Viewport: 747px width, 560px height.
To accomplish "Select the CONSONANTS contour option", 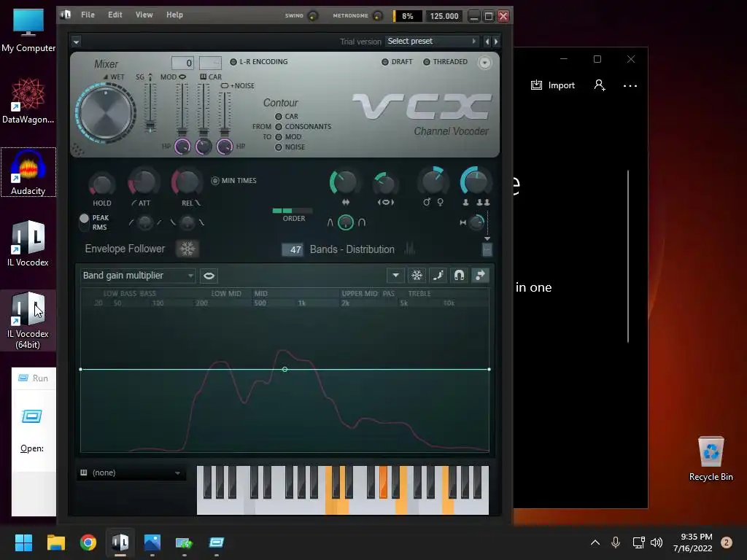I will 303,127.
